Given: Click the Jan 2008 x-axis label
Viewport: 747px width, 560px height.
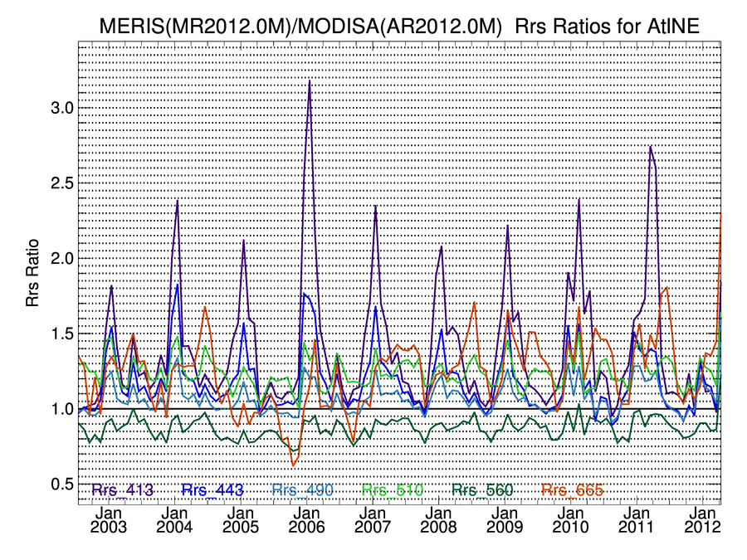Looking at the screenshot, I should point(438,520).
